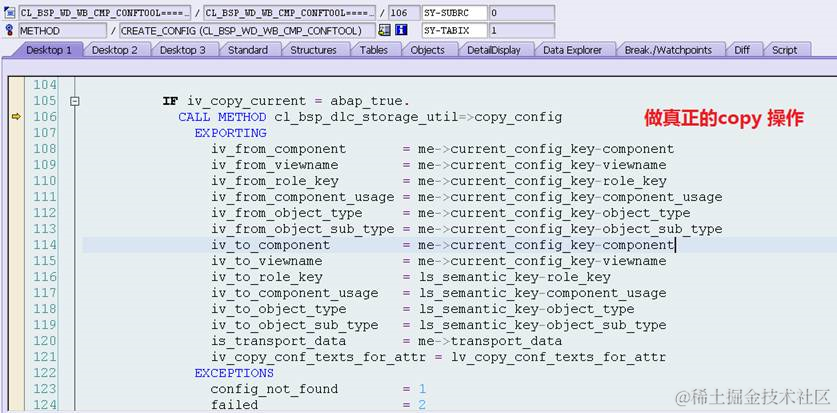
Task: Click the SY-SUBRC variable name field
Action: (454, 13)
